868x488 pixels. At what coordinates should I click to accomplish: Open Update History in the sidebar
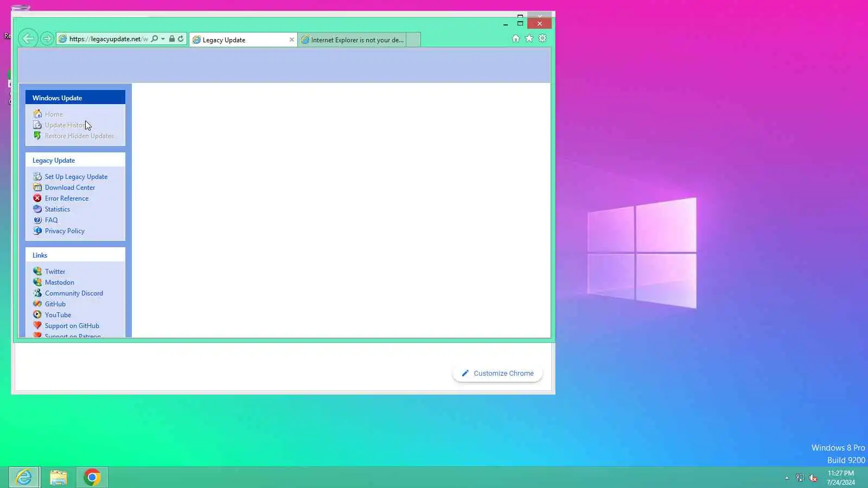(x=65, y=125)
